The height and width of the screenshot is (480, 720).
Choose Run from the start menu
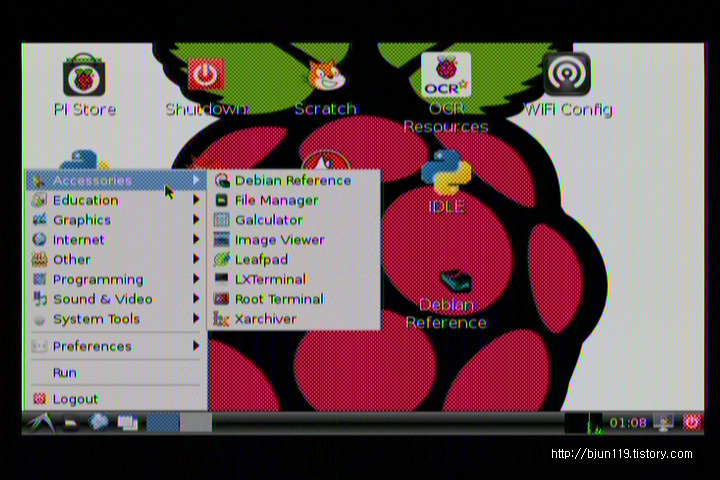117,373
